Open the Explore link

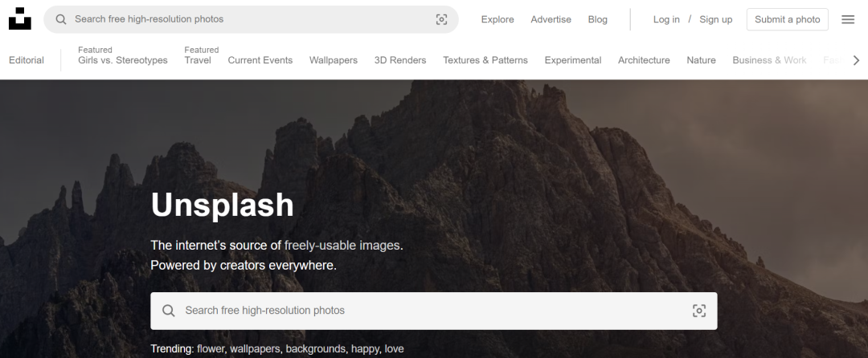click(497, 19)
